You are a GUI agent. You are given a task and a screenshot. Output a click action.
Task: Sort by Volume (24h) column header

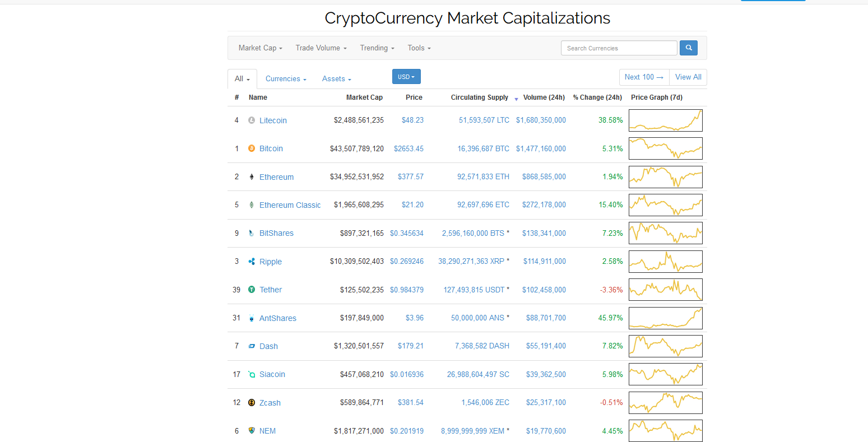coord(544,97)
